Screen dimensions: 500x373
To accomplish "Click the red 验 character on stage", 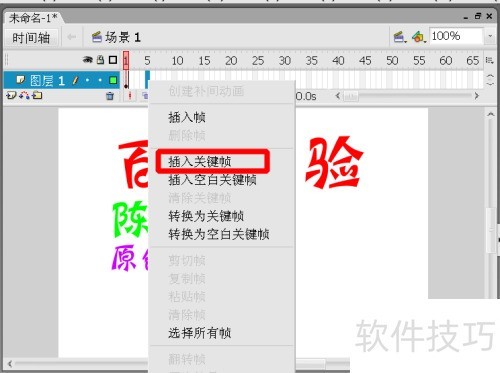I will (334, 162).
